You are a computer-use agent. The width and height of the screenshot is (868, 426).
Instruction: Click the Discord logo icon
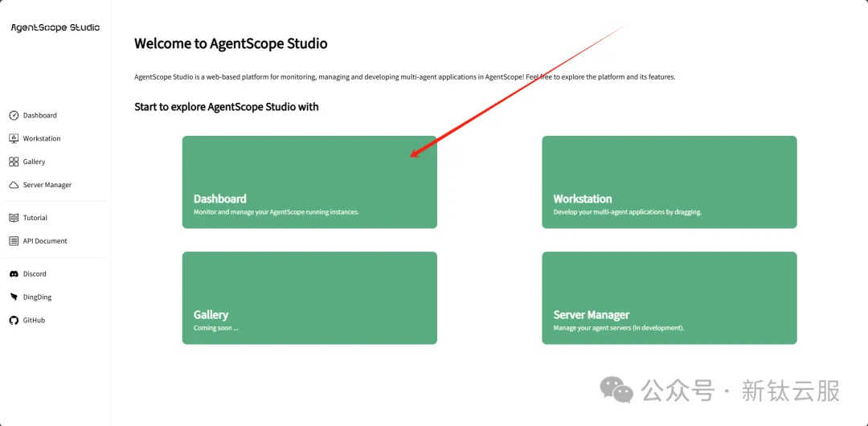click(14, 274)
